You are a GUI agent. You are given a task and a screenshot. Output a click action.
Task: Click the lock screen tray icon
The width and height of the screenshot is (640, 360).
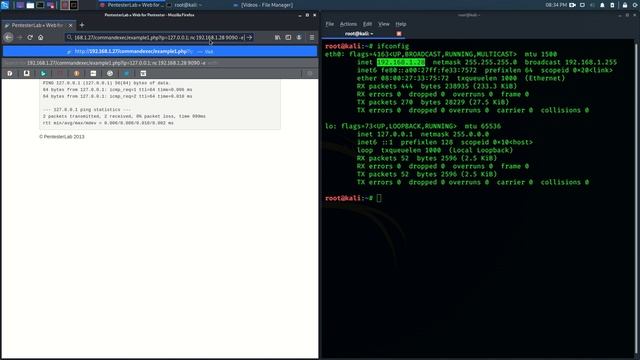pyautogui.click(x=624, y=5)
